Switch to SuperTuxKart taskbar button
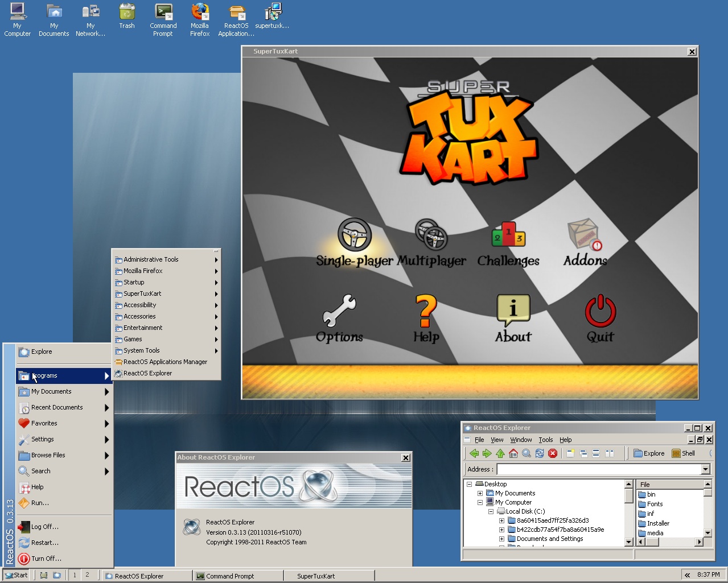 [329, 576]
